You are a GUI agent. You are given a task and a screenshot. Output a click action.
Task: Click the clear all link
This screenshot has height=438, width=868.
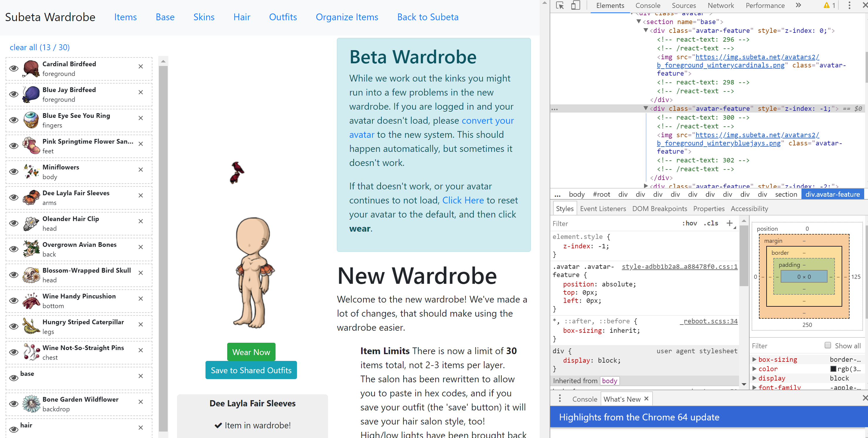[x=39, y=47]
